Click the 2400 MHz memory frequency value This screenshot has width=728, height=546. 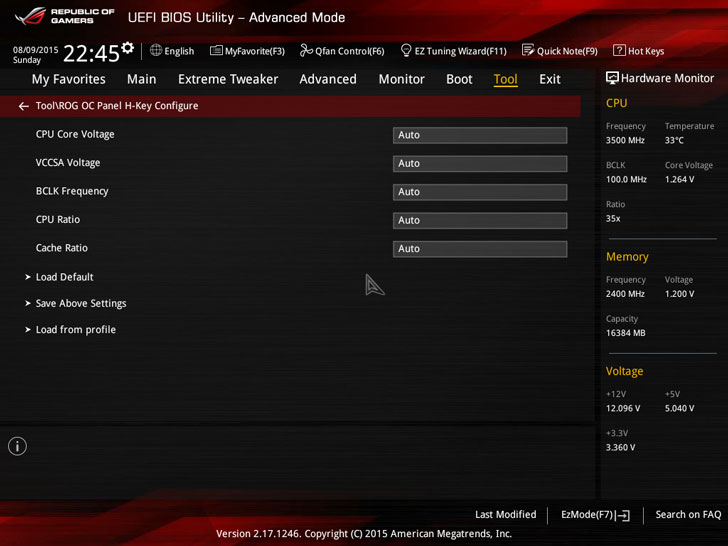point(625,294)
